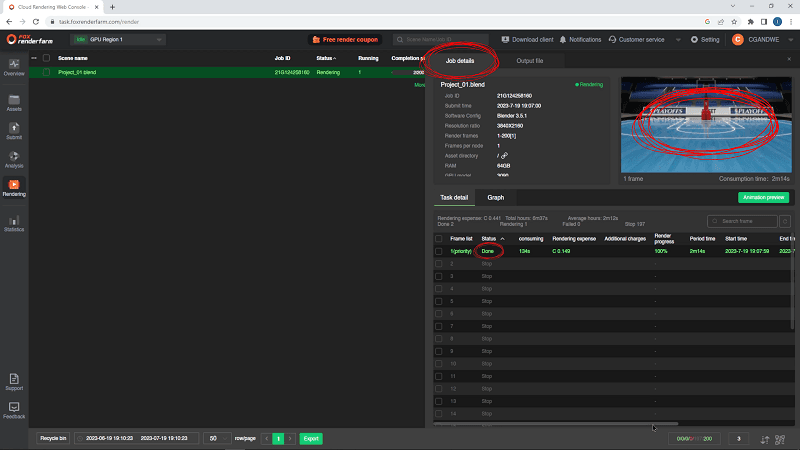Open the GPU Region 1 dropdown

coord(118,39)
